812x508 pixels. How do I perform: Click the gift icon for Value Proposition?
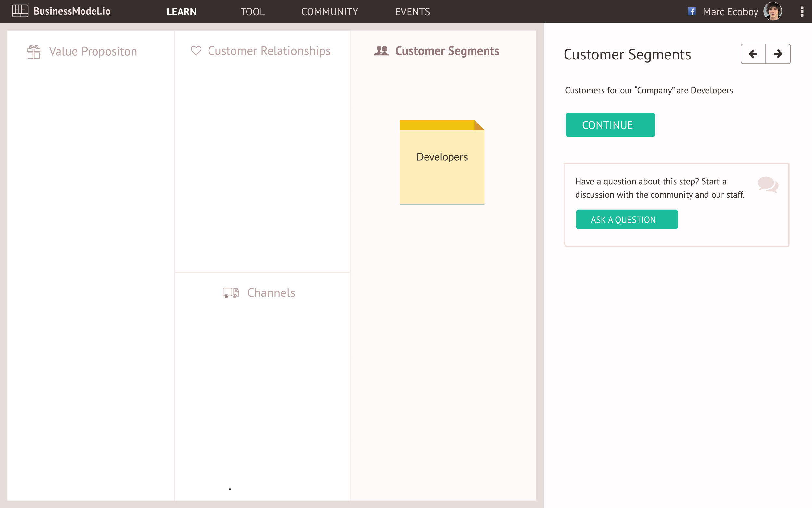coord(33,52)
